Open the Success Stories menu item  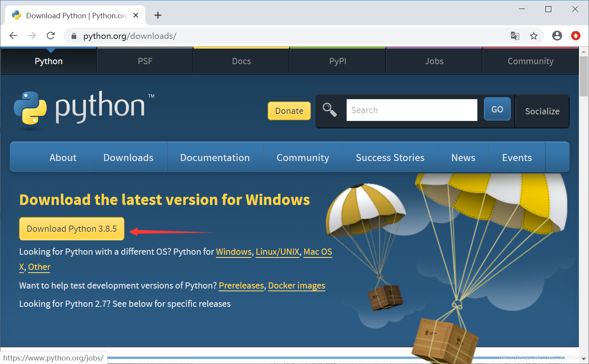[390, 157]
